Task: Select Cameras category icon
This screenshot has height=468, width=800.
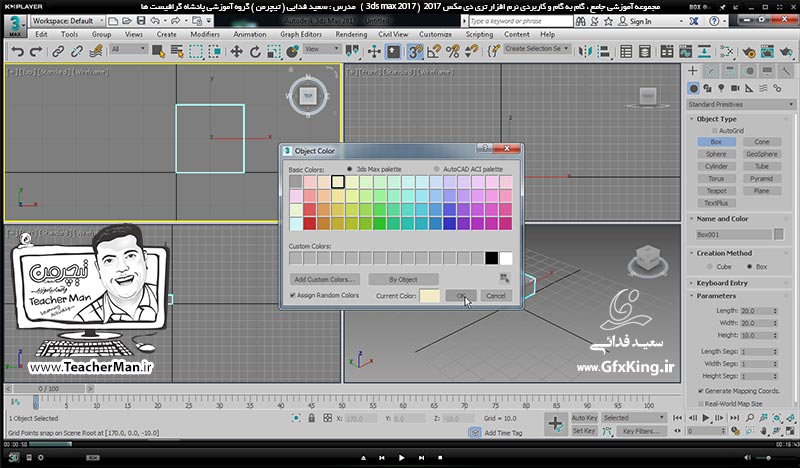Action: pos(735,88)
